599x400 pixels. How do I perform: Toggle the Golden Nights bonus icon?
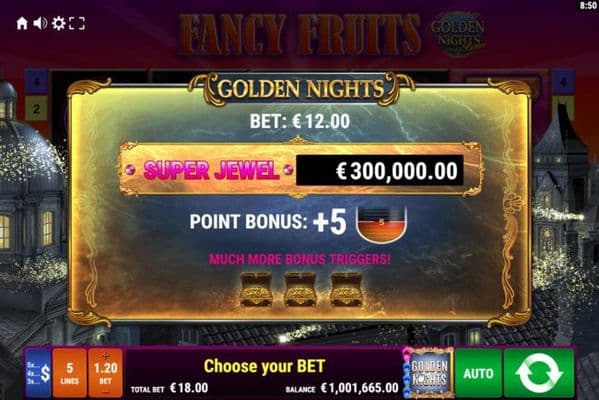click(429, 373)
